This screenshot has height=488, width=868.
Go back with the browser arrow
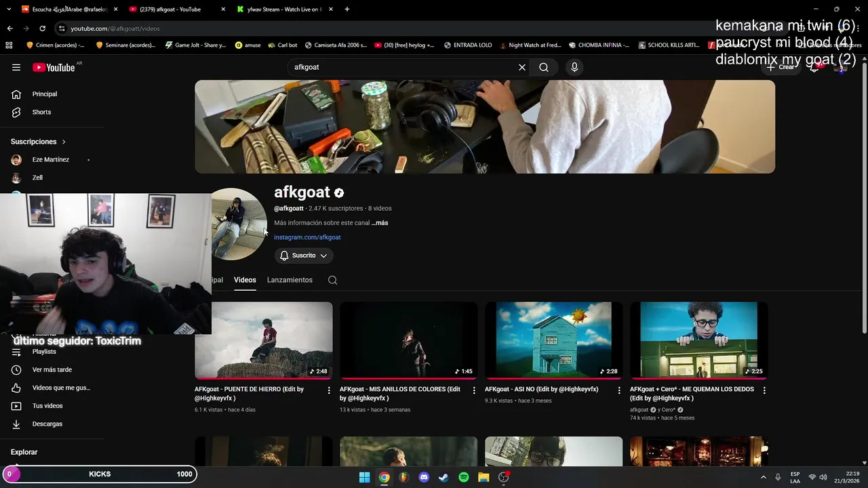coord(9,28)
